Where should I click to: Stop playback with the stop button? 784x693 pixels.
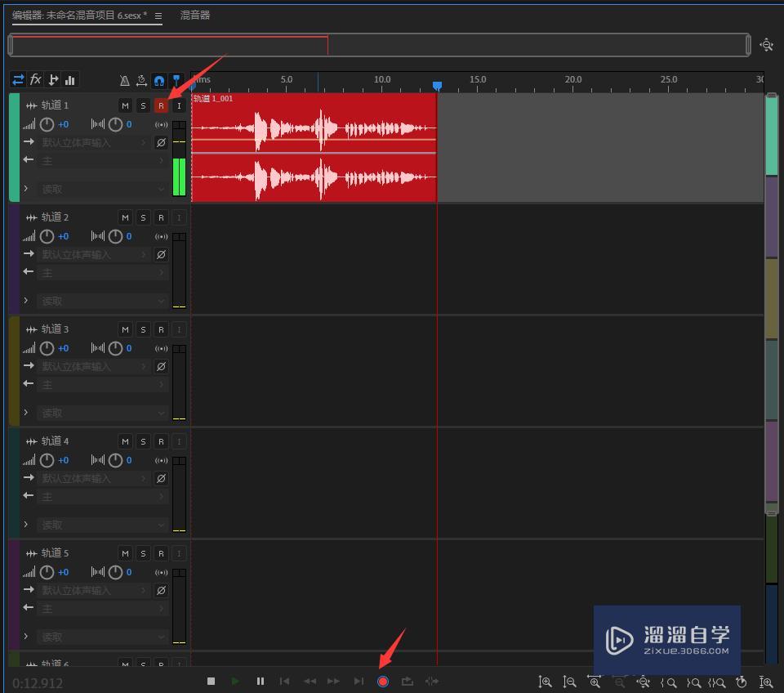click(x=211, y=681)
